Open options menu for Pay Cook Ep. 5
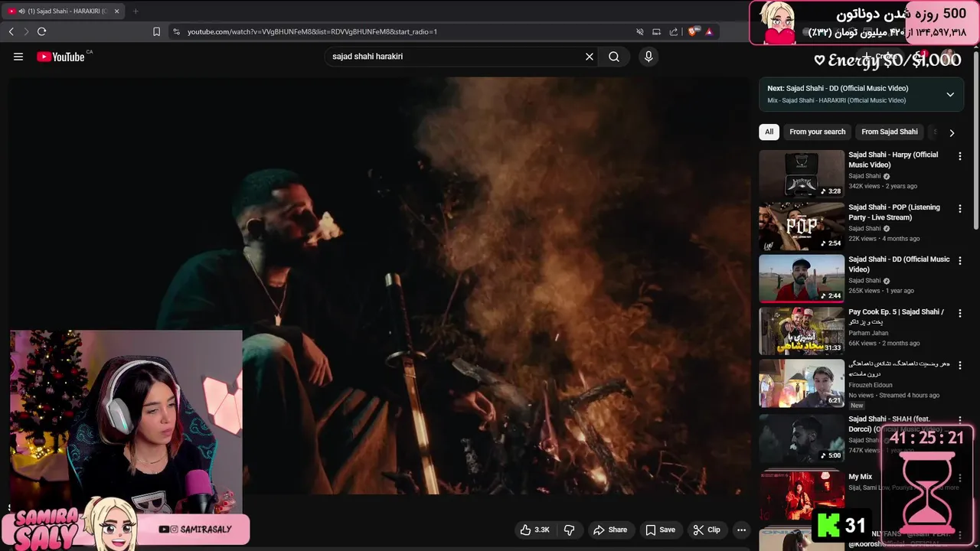The image size is (980, 551). click(959, 313)
